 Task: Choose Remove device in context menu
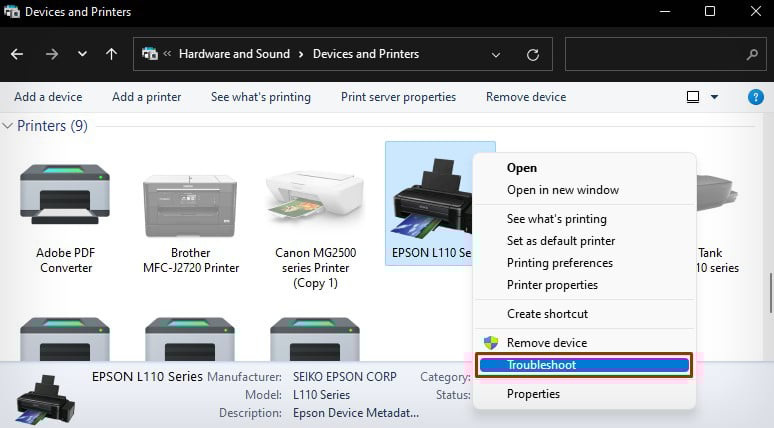click(547, 343)
